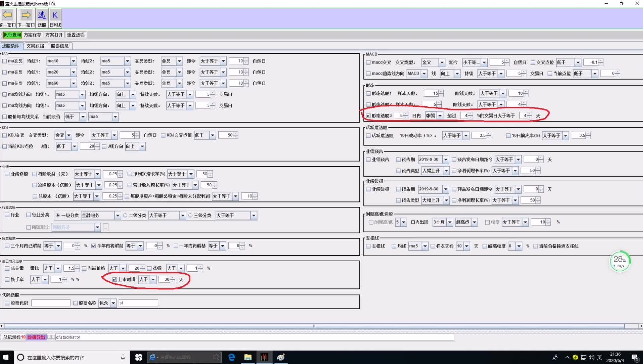This screenshot has height=364, width=643.
Task: Launch Microsoft Edge from taskbar
Action: (x=231, y=357)
